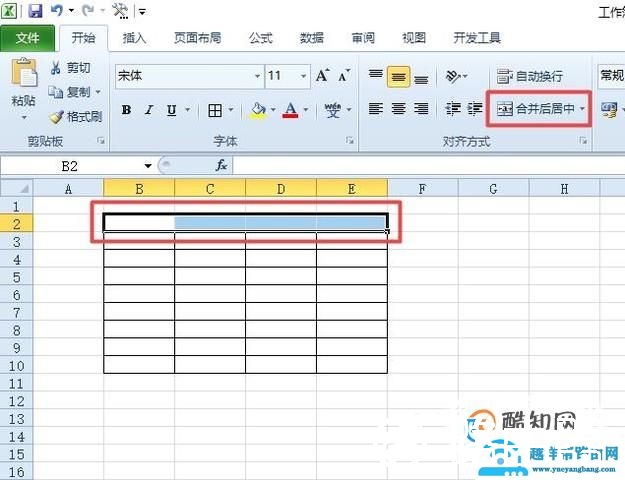
Task: Center text horizontally
Action: pos(398,108)
